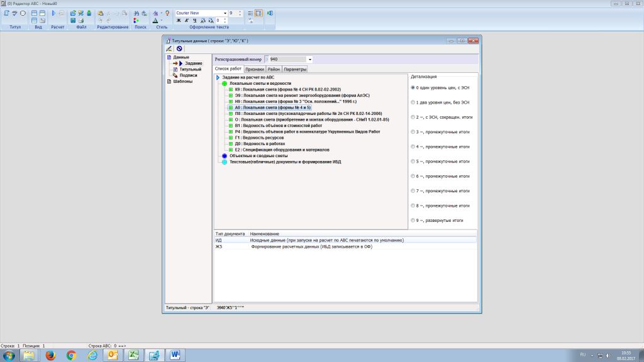
Task: Open the Courier New font dropdown
Action: [x=225, y=13]
